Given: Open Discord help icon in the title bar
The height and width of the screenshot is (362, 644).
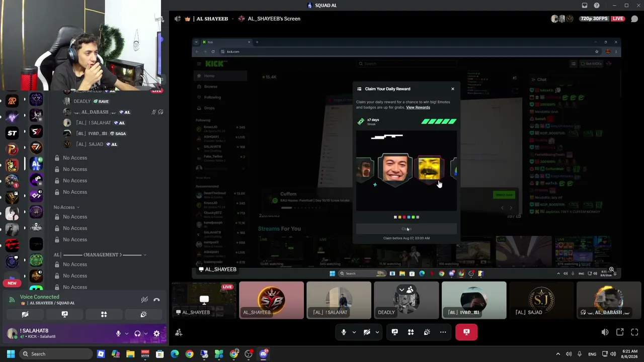Looking at the screenshot, I should (597, 6).
